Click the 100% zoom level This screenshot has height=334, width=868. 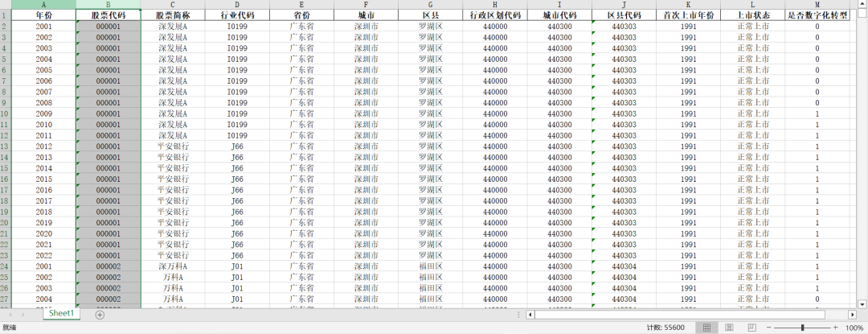[854, 328]
